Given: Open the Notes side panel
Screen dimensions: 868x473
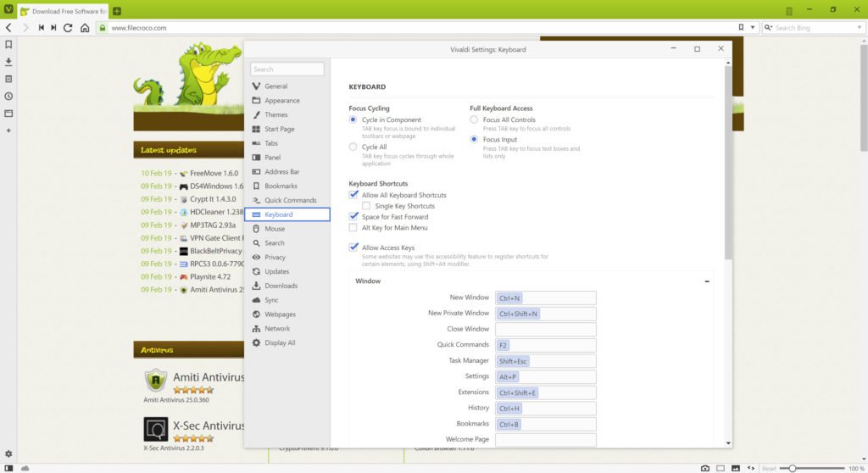Looking at the screenshot, I should [x=8, y=79].
